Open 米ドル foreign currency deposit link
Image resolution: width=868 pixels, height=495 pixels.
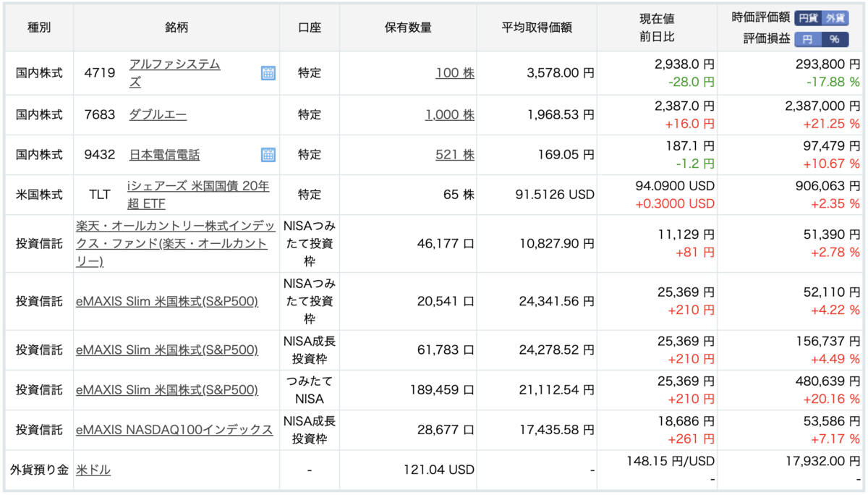93,470
